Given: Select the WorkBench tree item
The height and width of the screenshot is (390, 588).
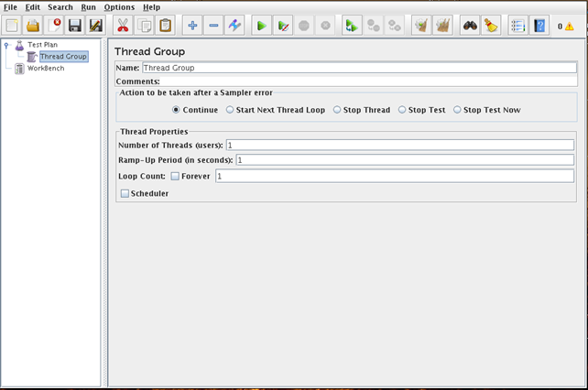Looking at the screenshot, I should (45, 68).
